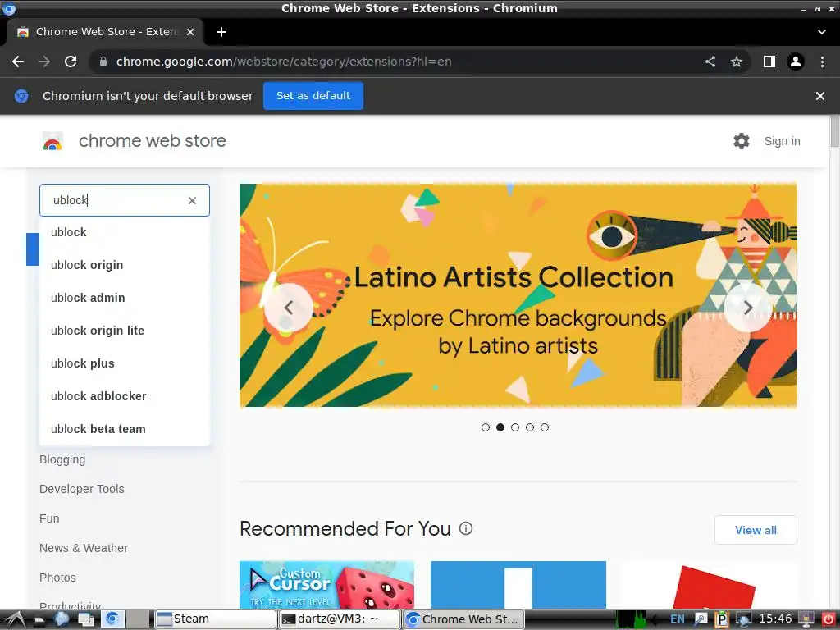
Task: Open the system start menu icon
Action: click(15, 619)
